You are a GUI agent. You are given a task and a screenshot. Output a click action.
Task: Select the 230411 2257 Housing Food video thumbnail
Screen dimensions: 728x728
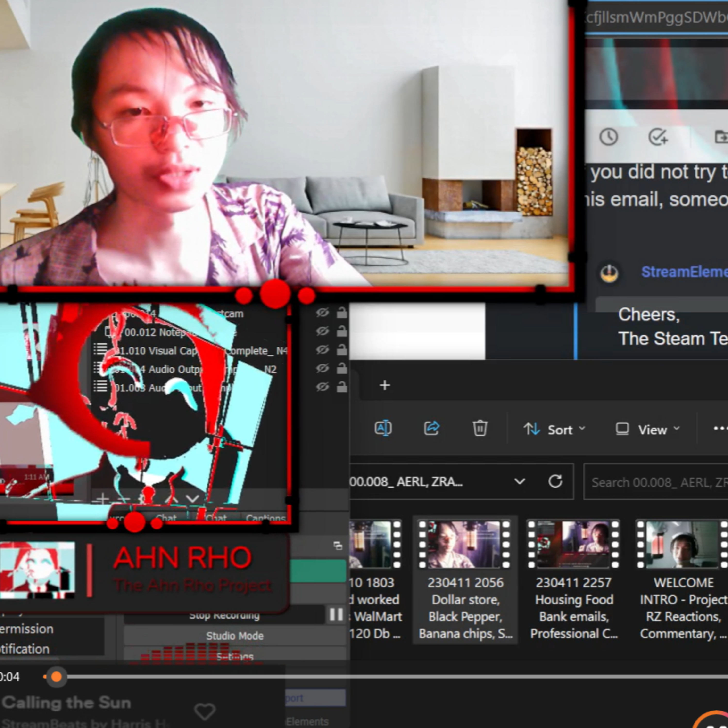pyautogui.click(x=573, y=544)
